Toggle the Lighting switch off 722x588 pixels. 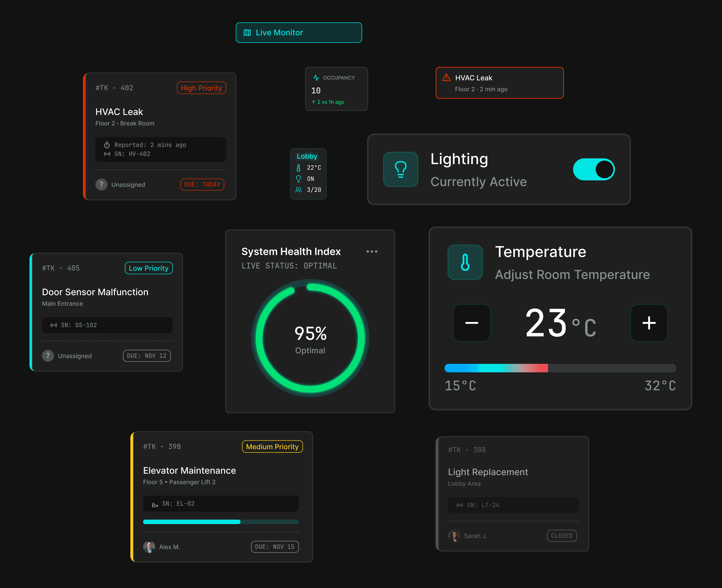594,169
